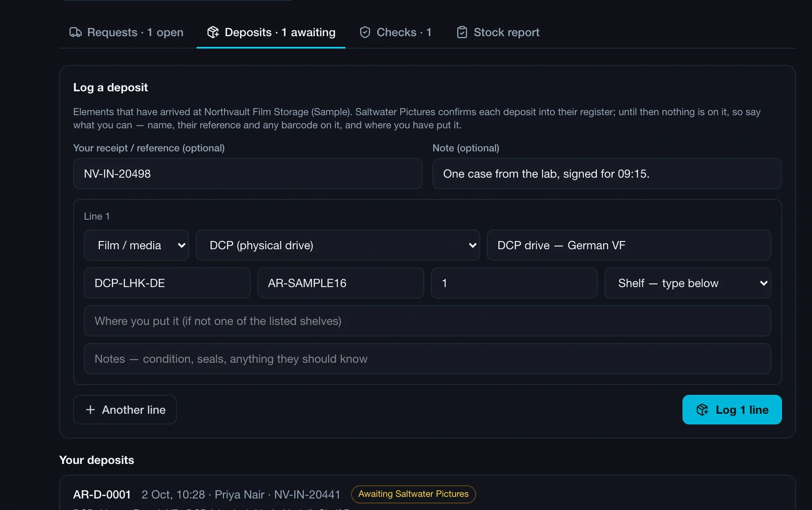Switch to Deposits · 1 awaiting tab
The width and height of the screenshot is (812, 510).
(x=271, y=32)
